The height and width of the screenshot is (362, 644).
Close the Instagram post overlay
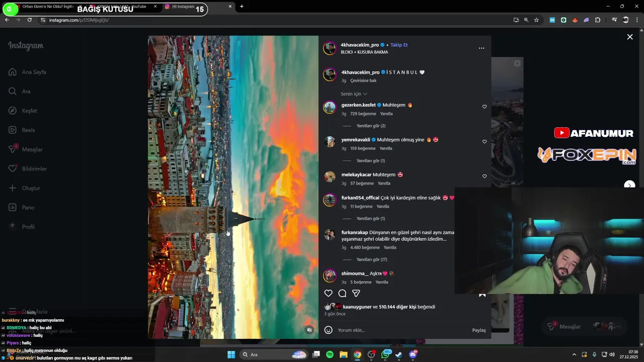[629, 37]
